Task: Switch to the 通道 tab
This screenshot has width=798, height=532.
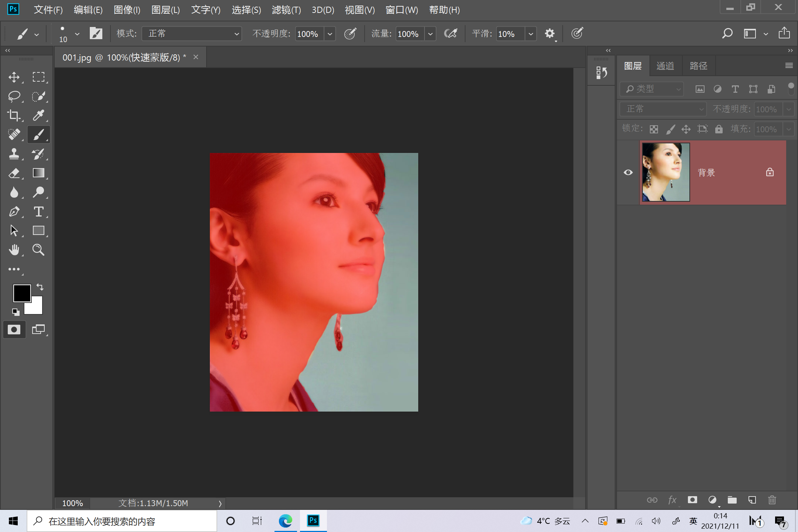Action: coord(665,66)
